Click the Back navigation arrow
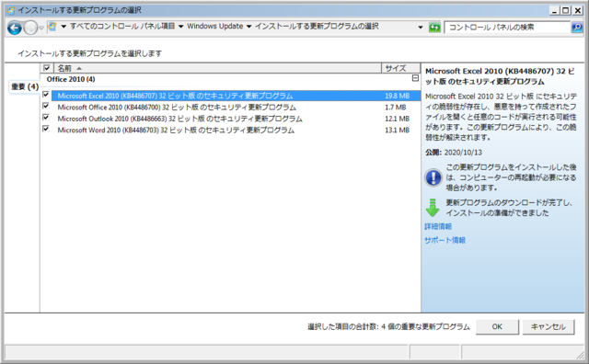Screen dimensions: 589x364 click(x=15, y=28)
